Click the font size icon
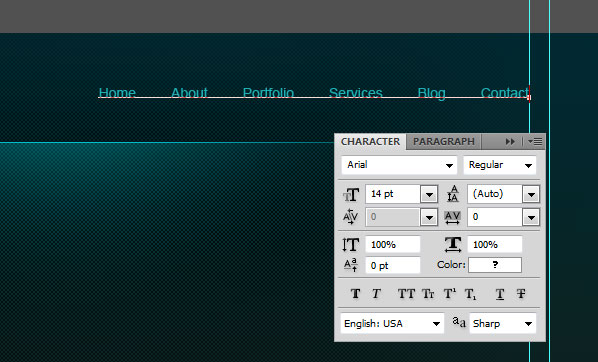This screenshot has width=598, height=362. 351,195
